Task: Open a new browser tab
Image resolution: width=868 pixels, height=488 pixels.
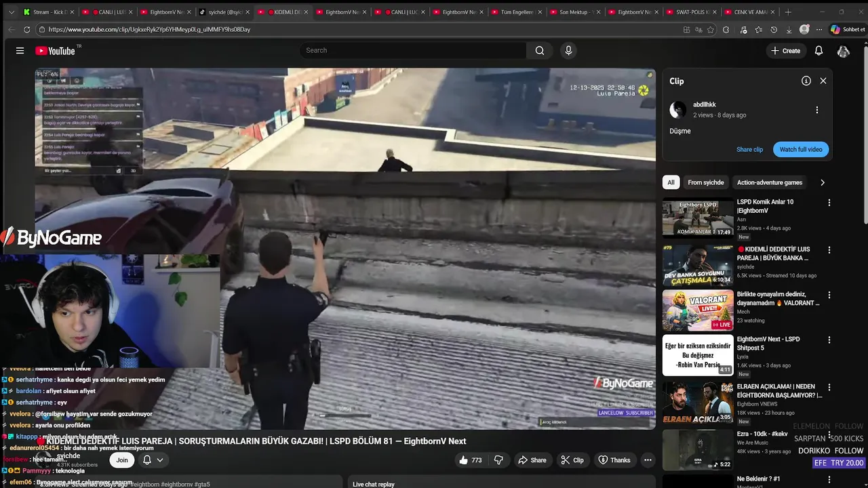Action: tap(788, 12)
